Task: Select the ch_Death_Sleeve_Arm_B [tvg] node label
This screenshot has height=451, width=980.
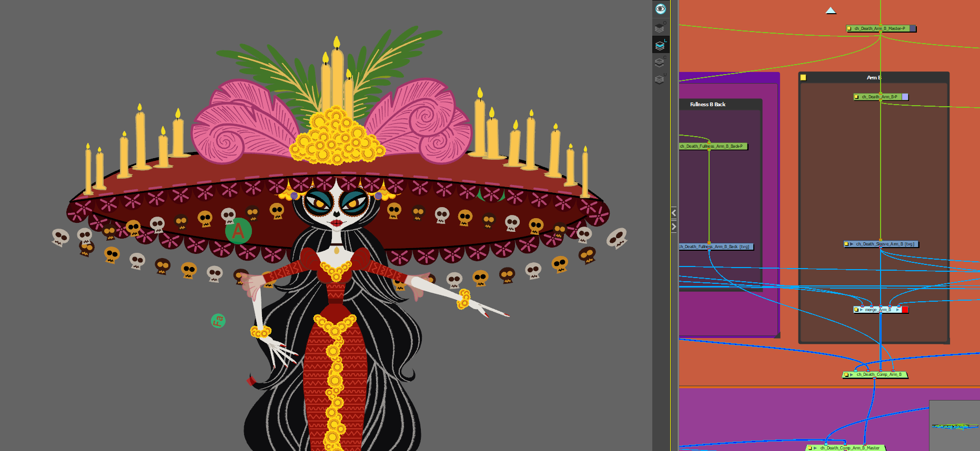Action: (x=885, y=244)
